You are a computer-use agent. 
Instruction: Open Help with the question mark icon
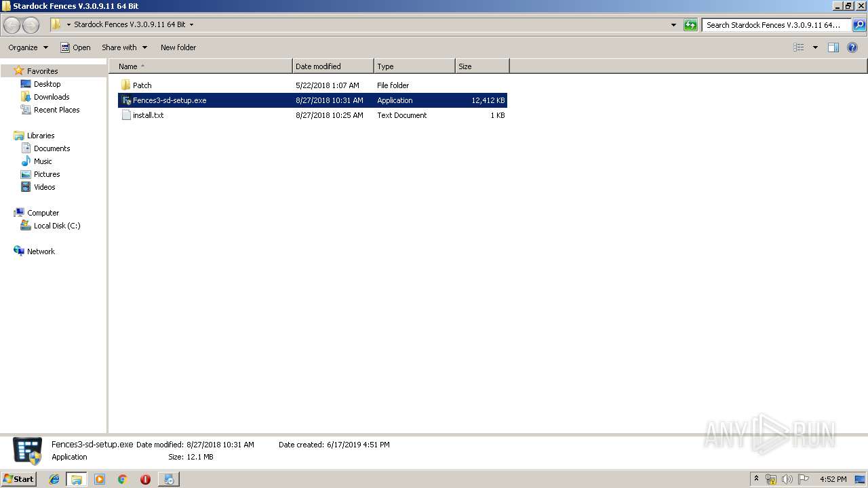(852, 47)
